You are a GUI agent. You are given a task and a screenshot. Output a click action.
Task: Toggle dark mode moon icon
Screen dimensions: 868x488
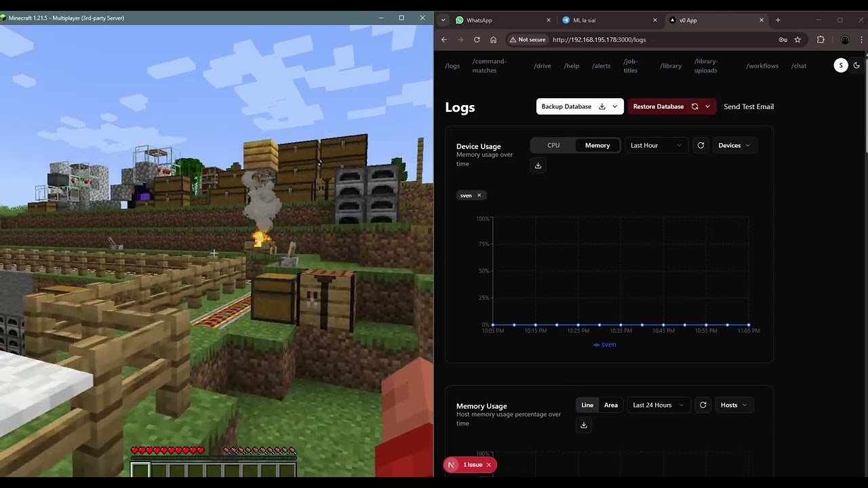(x=856, y=66)
